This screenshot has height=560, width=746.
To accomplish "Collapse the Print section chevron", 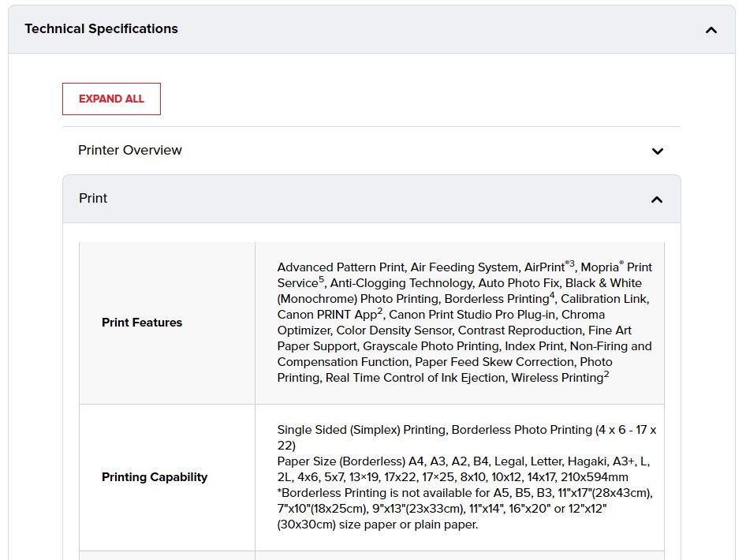I will (657, 200).
